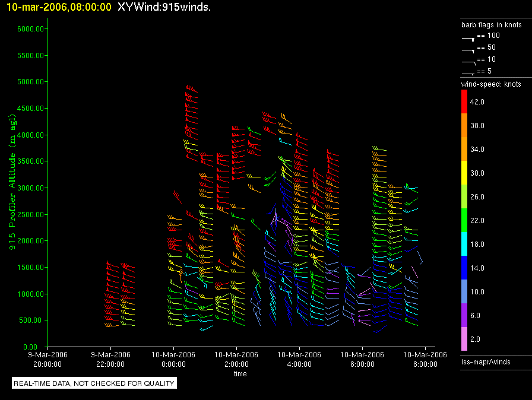Click the REAL-TIME DATA quality notice box
532x400 pixels.
pos(94,383)
